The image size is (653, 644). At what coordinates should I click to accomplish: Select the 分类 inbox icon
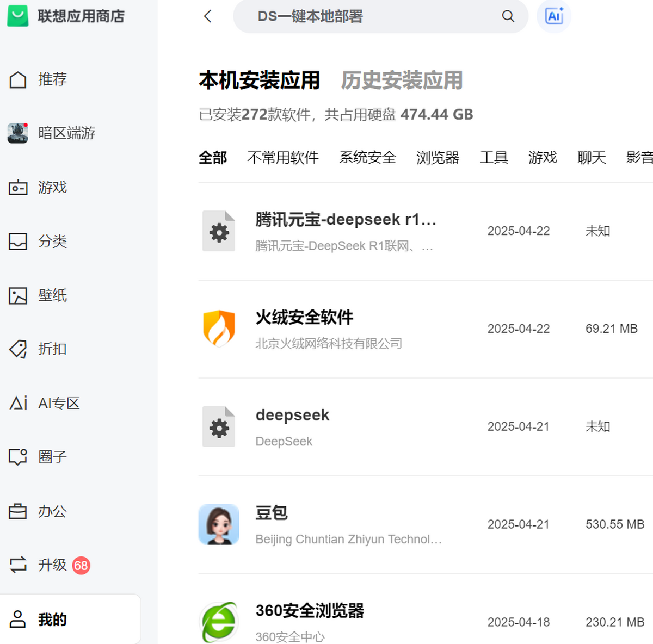tap(18, 242)
